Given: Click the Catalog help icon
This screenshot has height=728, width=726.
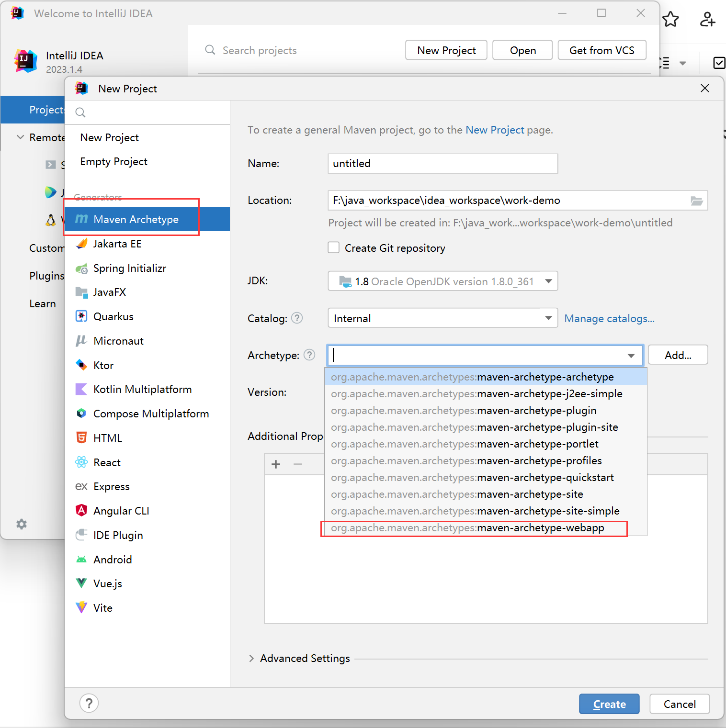Looking at the screenshot, I should [297, 318].
